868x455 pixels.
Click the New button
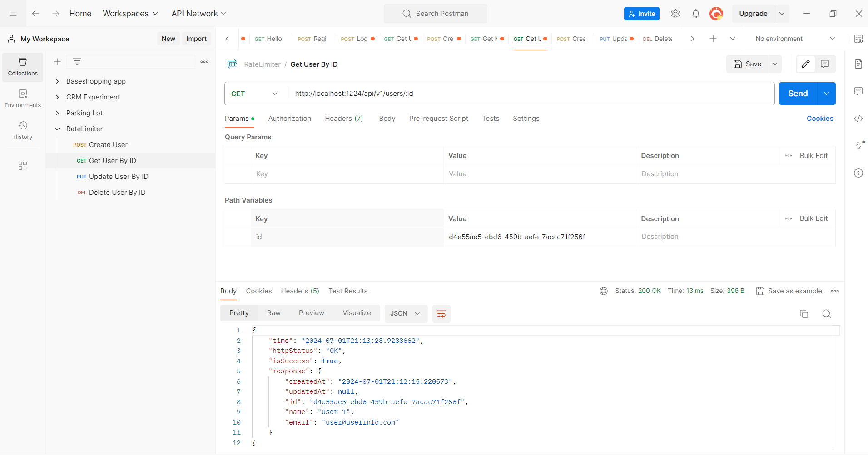pos(168,39)
